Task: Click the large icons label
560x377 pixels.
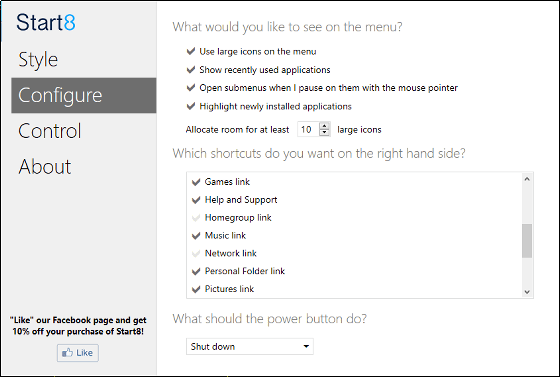Action: [359, 130]
